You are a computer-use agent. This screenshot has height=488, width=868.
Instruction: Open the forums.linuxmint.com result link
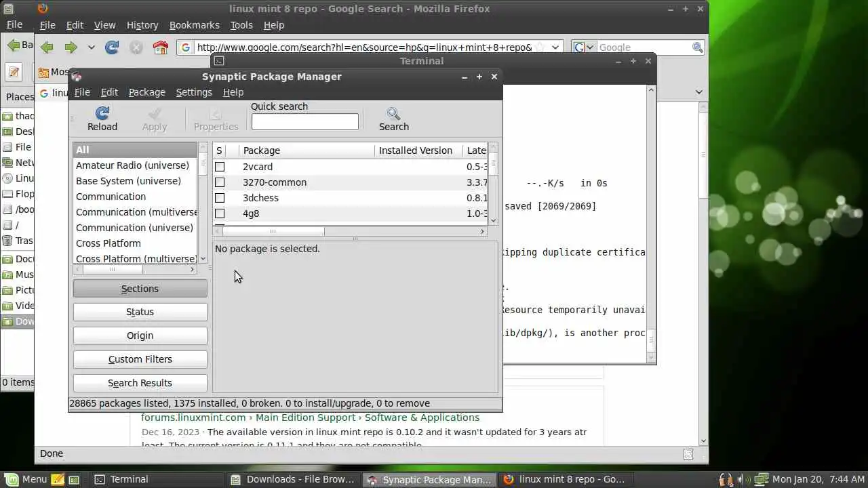pyautogui.click(x=310, y=418)
